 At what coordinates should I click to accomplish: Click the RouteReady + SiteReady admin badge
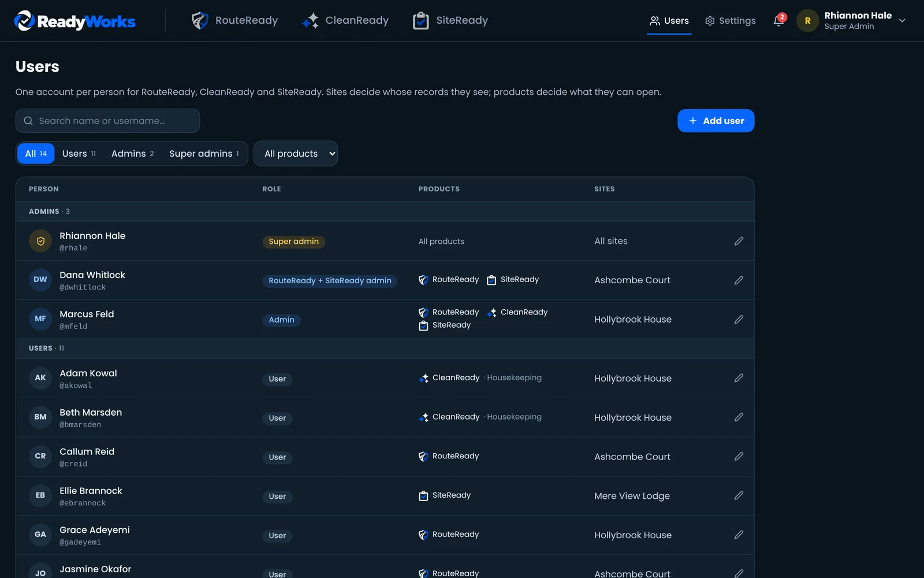coord(330,281)
